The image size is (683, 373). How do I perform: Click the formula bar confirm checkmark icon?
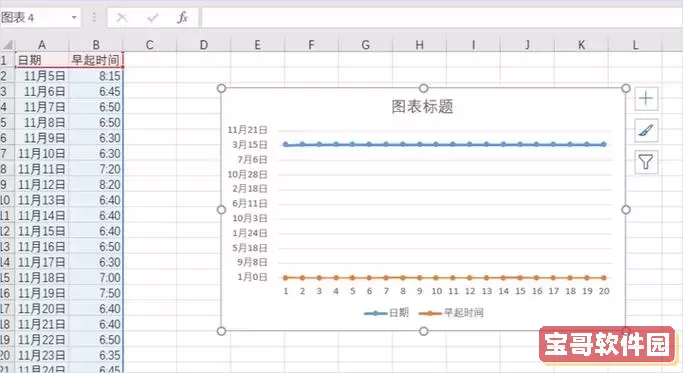point(152,18)
